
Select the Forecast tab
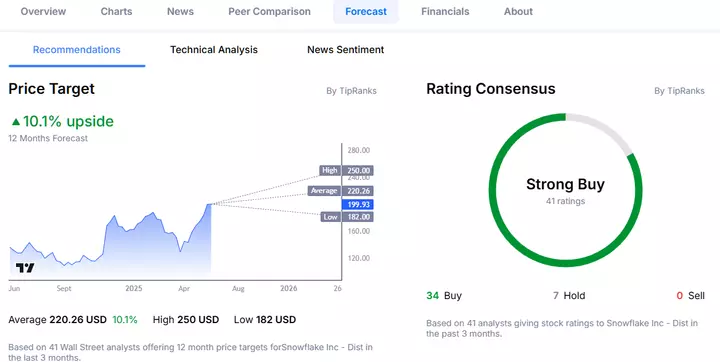366,11
